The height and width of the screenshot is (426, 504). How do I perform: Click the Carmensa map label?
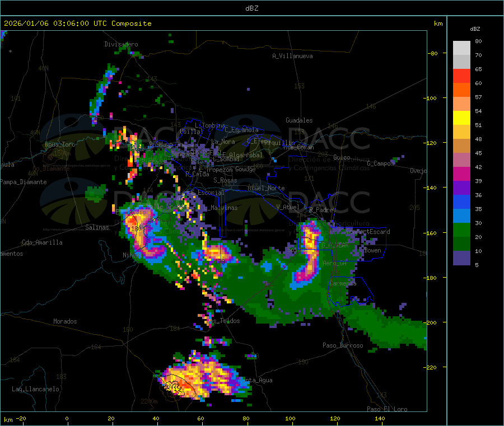point(343,283)
